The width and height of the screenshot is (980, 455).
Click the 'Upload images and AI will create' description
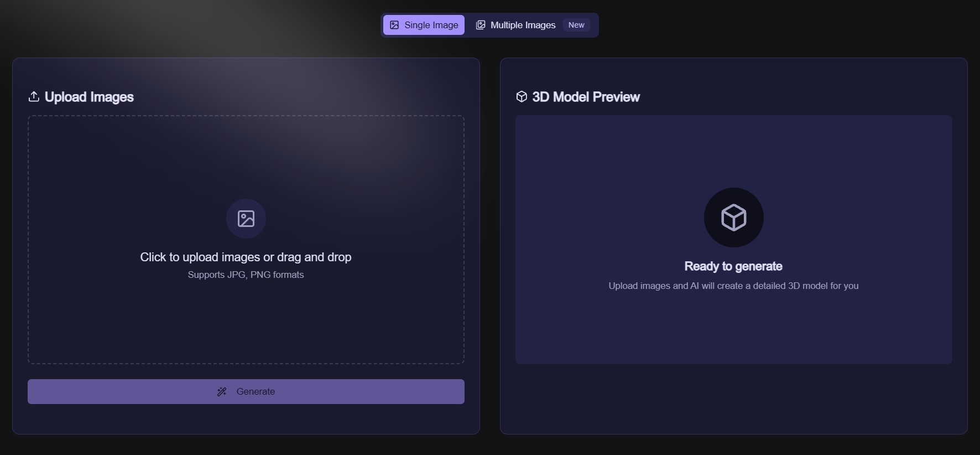pyautogui.click(x=733, y=286)
